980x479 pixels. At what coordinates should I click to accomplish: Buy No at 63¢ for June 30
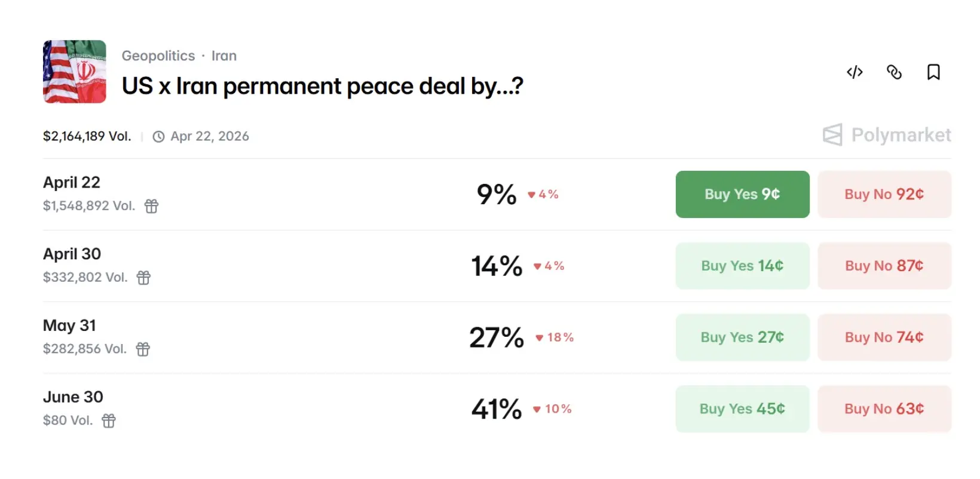[x=884, y=409]
